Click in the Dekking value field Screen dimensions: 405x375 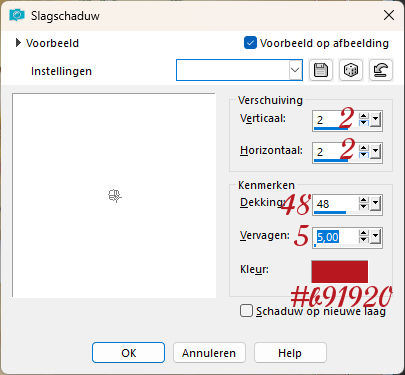coord(335,203)
